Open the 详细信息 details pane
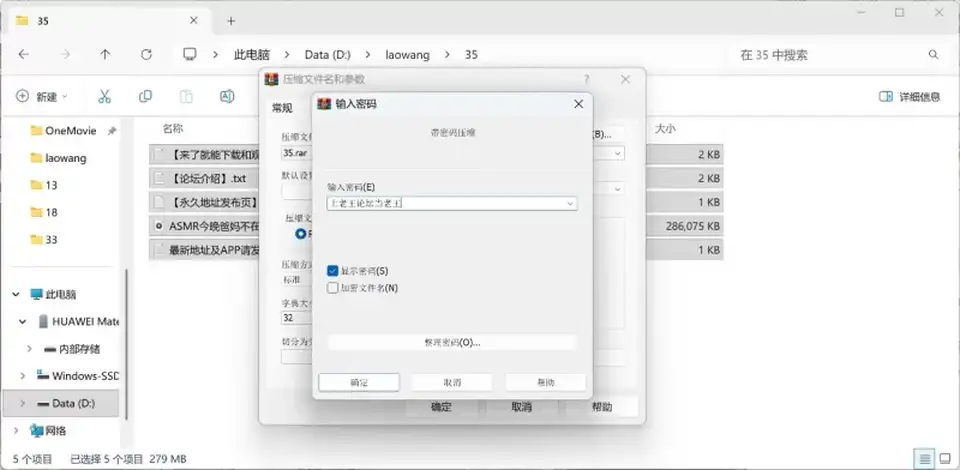Viewport: 960px width, 470px height. [909, 96]
